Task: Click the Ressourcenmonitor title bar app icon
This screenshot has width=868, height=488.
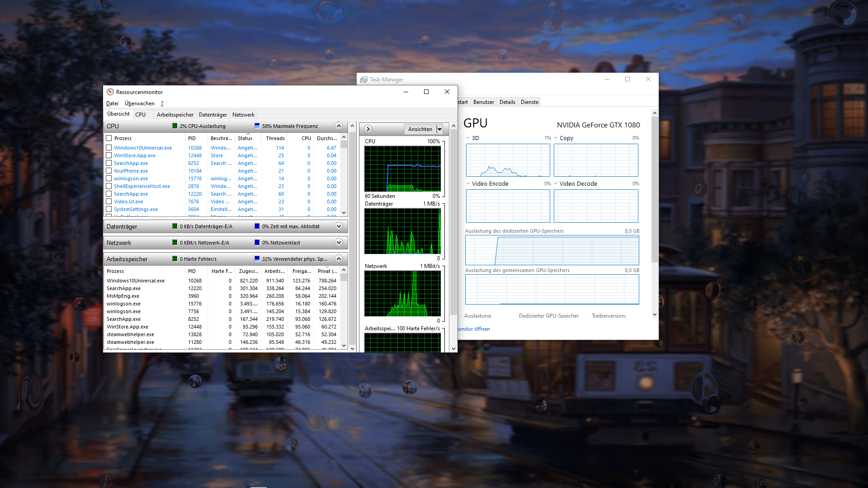Action: (x=110, y=92)
